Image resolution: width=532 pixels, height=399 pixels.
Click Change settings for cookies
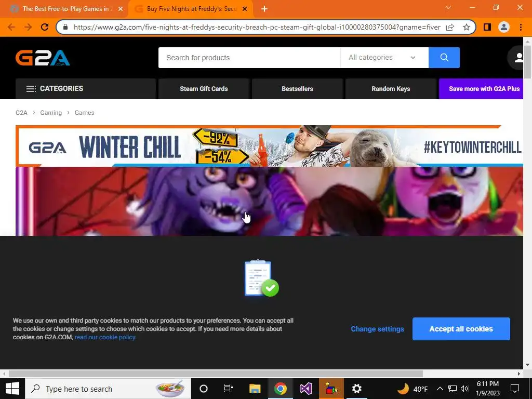tap(377, 329)
